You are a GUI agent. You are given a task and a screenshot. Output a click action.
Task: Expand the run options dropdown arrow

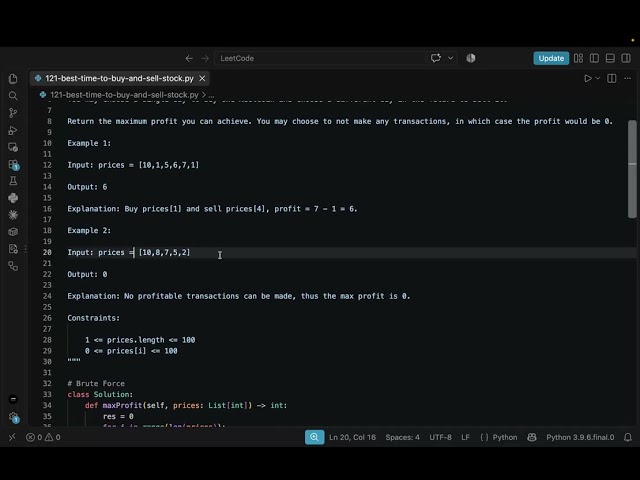pos(598,78)
